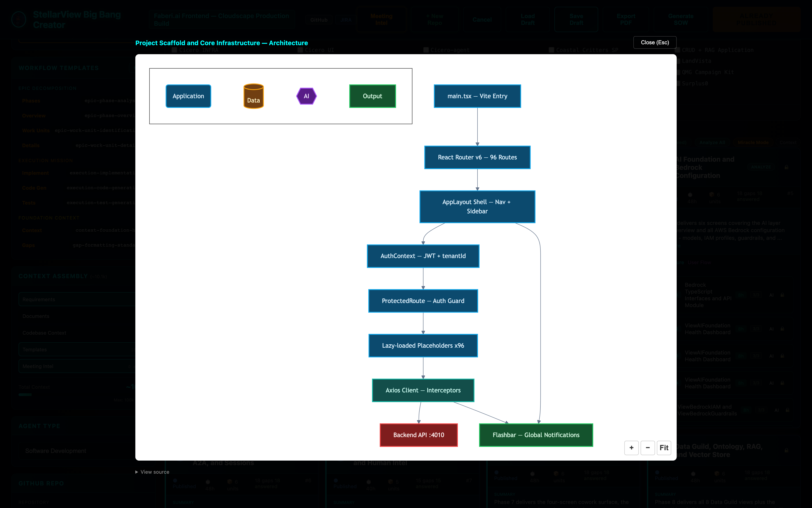Open the Codebase Context row

pyautogui.click(x=77, y=333)
